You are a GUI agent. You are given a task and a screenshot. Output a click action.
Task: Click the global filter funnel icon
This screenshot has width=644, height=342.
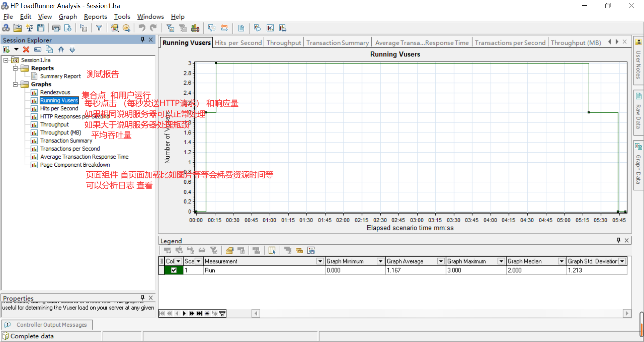point(99,28)
